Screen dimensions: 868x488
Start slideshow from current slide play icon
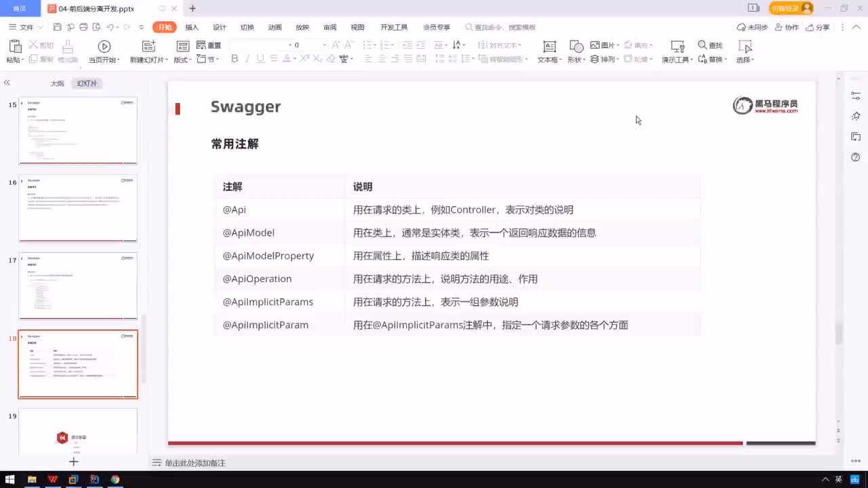click(104, 46)
